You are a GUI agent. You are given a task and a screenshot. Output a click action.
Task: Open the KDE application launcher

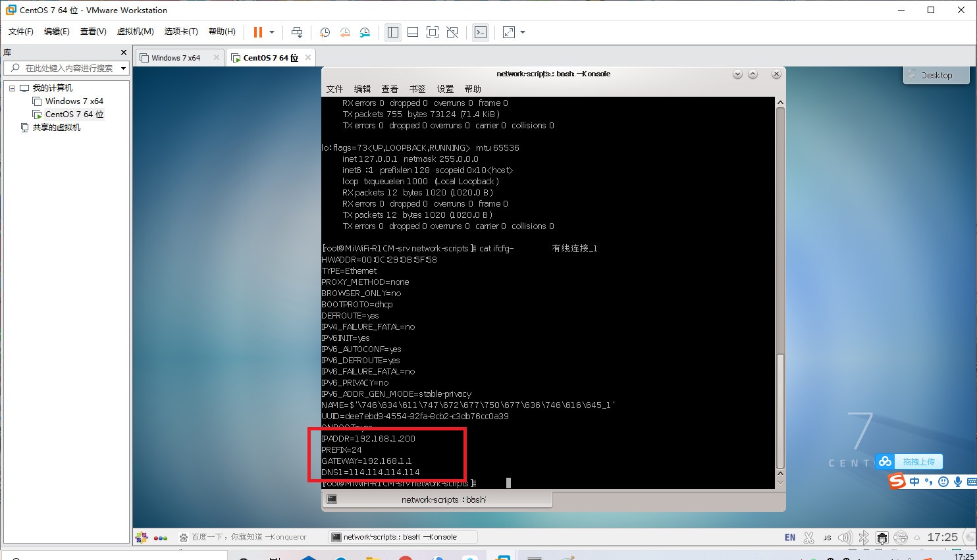[142, 537]
